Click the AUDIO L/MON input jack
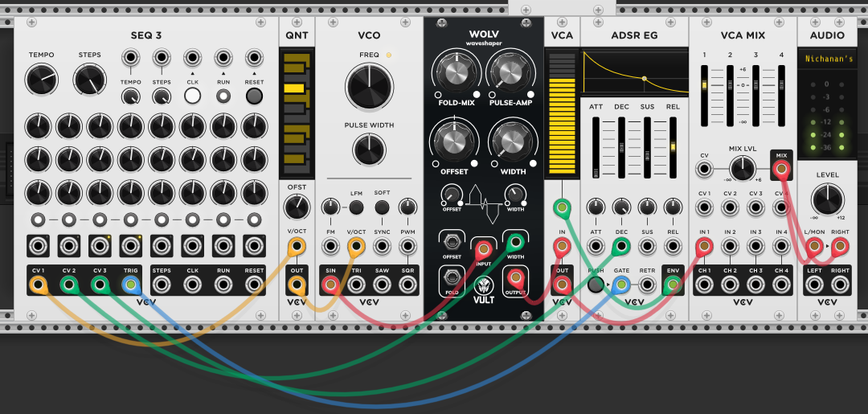Viewport: 868px width, 414px height. (x=813, y=246)
